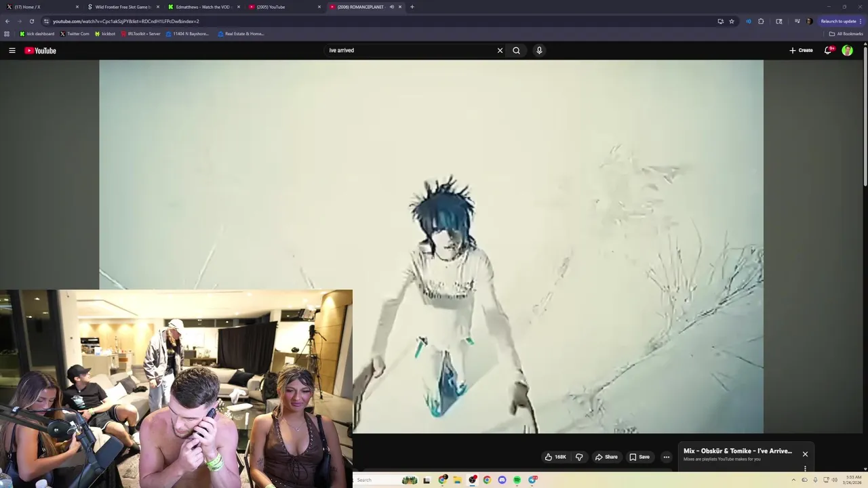Dislike the video
The height and width of the screenshot is (488, 868).
click(579, 457)
